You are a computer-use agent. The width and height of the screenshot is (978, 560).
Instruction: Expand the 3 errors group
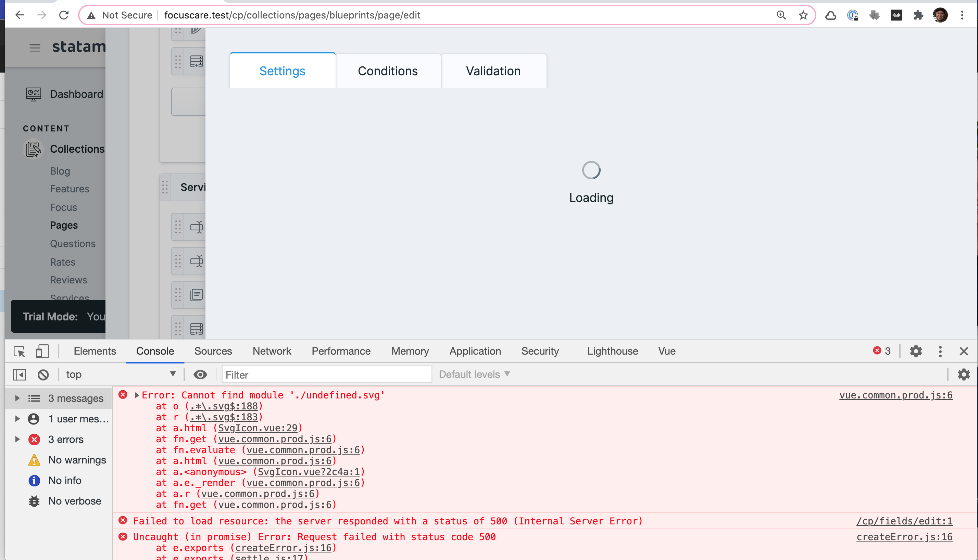[x=17, y=439]
